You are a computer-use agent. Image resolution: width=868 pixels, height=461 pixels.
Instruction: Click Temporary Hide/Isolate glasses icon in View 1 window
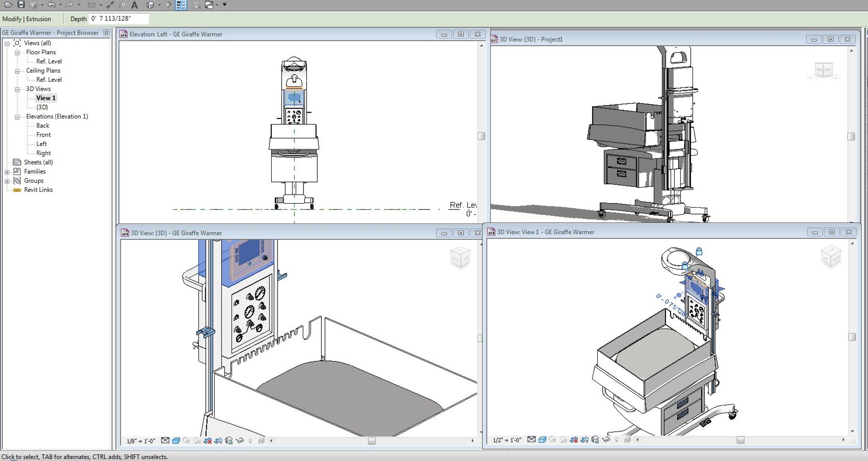pyautogui.click(x=606, y=440)
